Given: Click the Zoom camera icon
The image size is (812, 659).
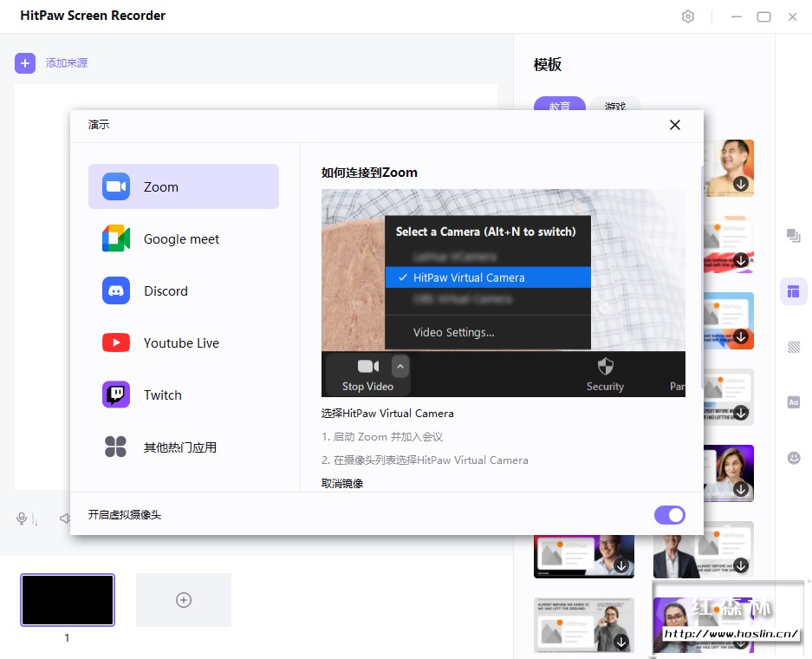Looking at the screenshot, I should click(x=116, y=186).
